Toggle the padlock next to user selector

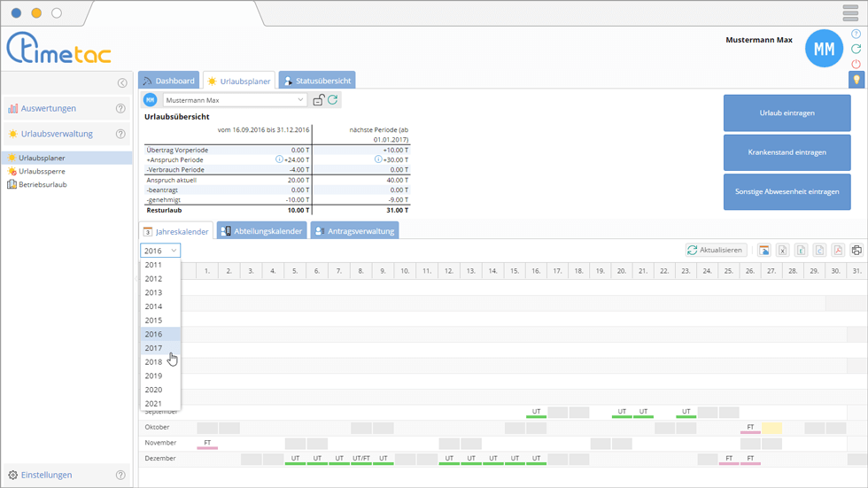(319, 100)
